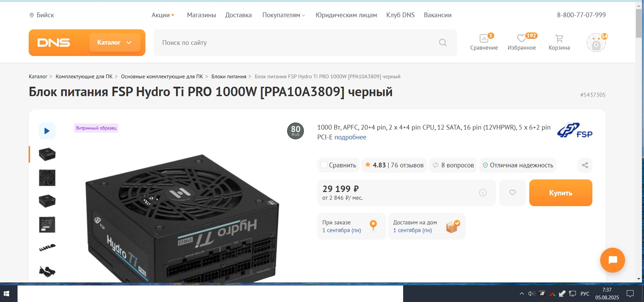Click the Купить button
The height and width of the screenshot is (302, 644).
[561, 193]
